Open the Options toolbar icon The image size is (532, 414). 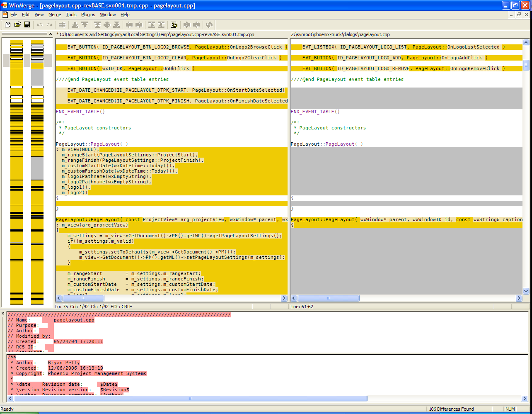point(174,25)
